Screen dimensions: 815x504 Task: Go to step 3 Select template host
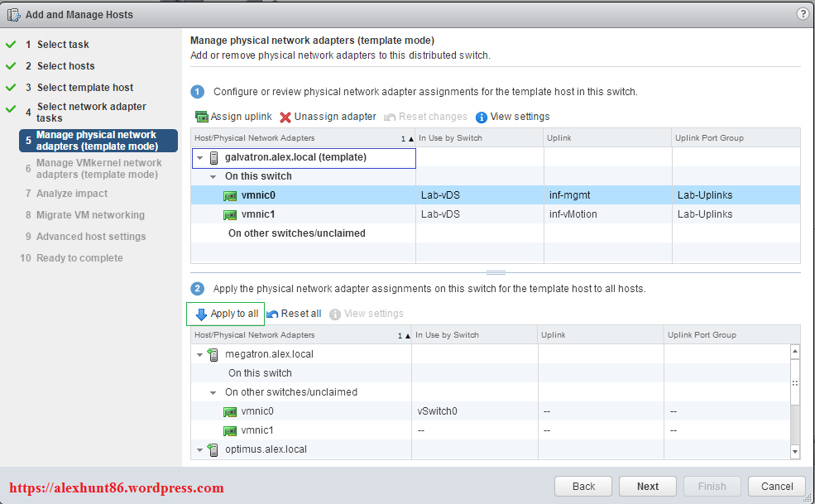point(84,88)
